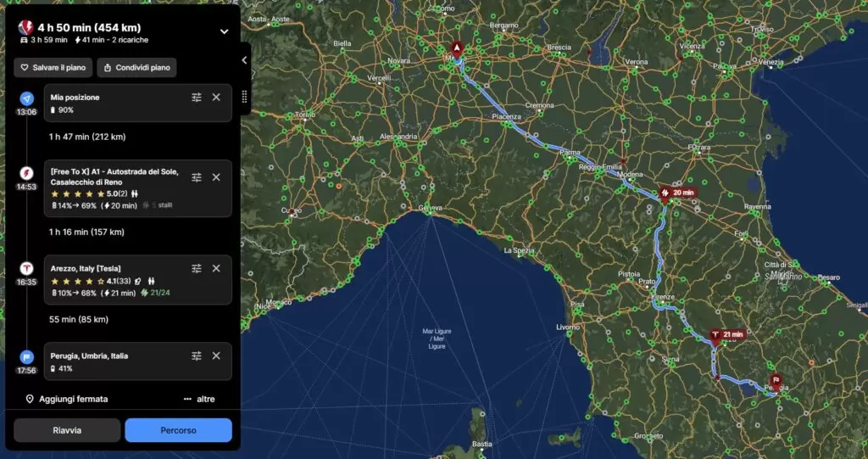Click the 5.0 star rating of Free To X
The width and height of the screenshot is (868, 459).
tap(89, 194)
